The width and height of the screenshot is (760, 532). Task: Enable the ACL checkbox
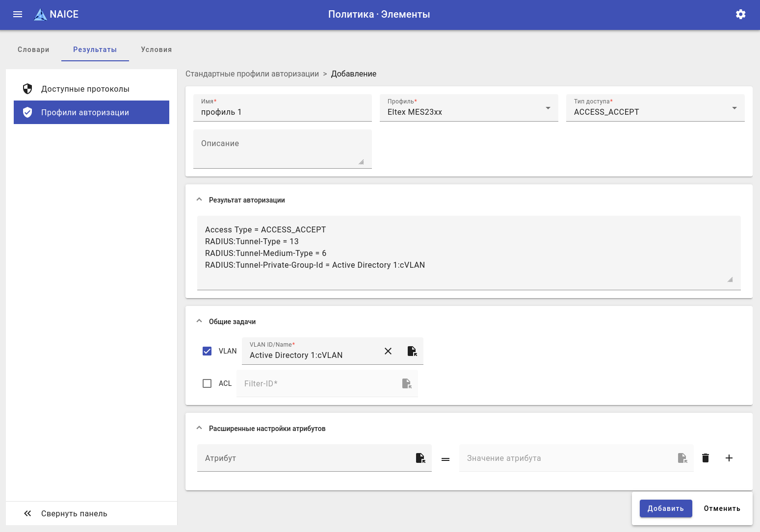[207, 383]
